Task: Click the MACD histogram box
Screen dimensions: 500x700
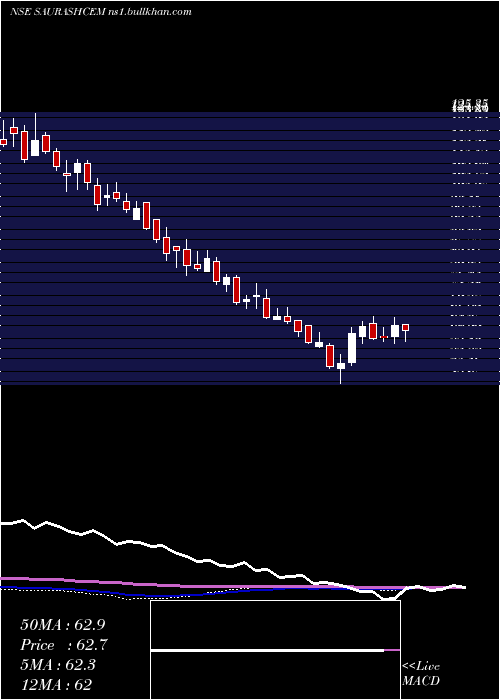Action: point(275,650)
